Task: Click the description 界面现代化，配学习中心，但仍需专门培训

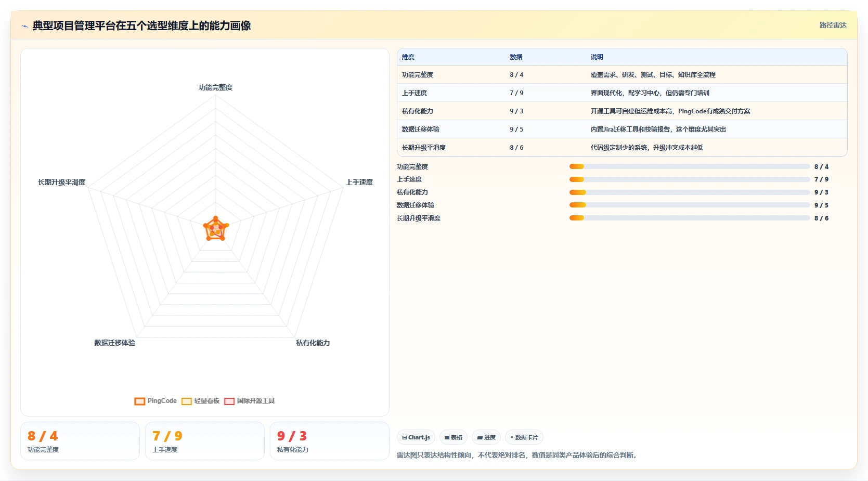Action: click(650, 93)
